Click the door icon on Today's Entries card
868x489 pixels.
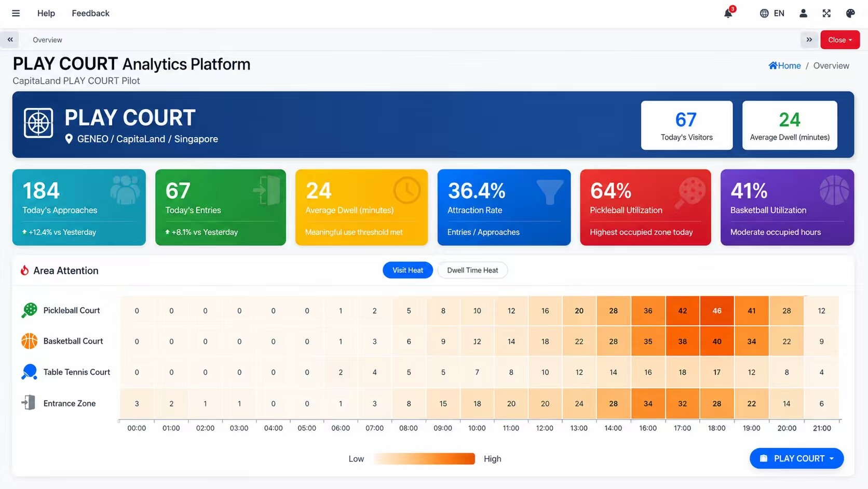(x=267, y=190)
